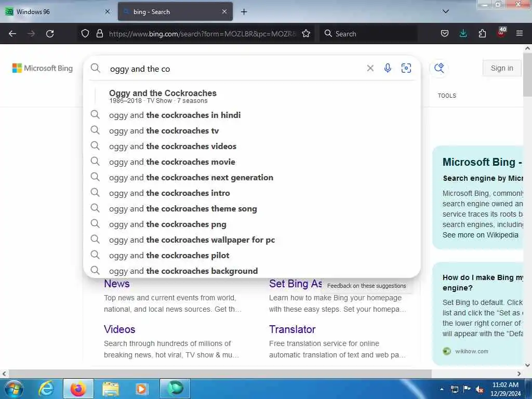Open the Videos link
This screenshot has width=532, height=399.
pyautogui.click(x=119, y=329)
